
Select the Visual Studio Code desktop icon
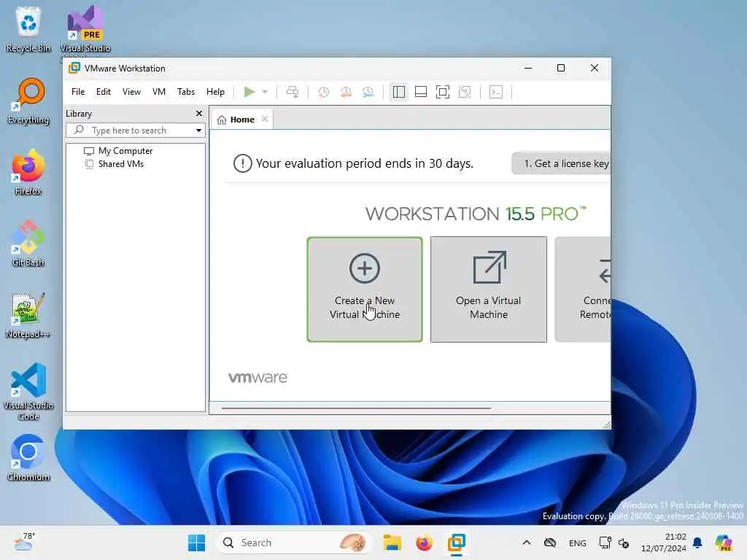point(28,392)
